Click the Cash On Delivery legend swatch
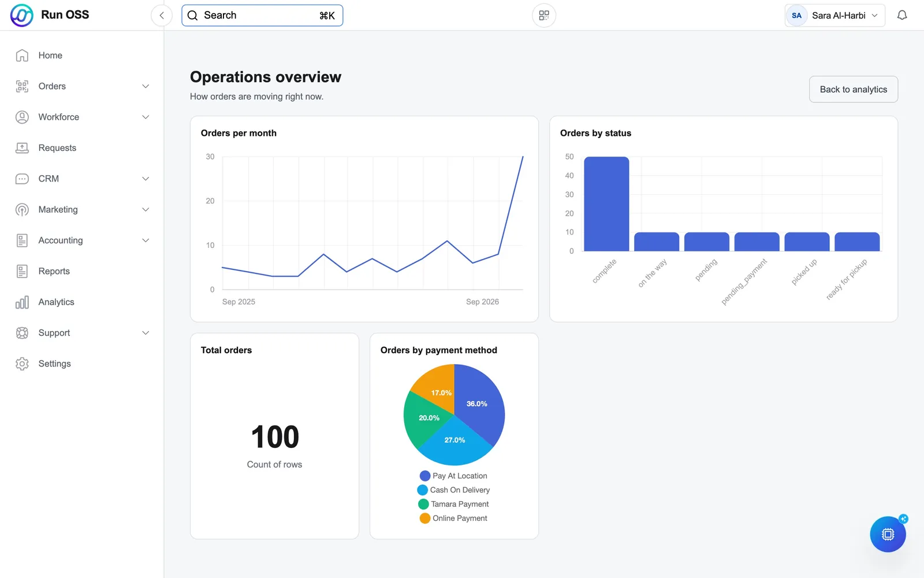 [x=423, y=490]
